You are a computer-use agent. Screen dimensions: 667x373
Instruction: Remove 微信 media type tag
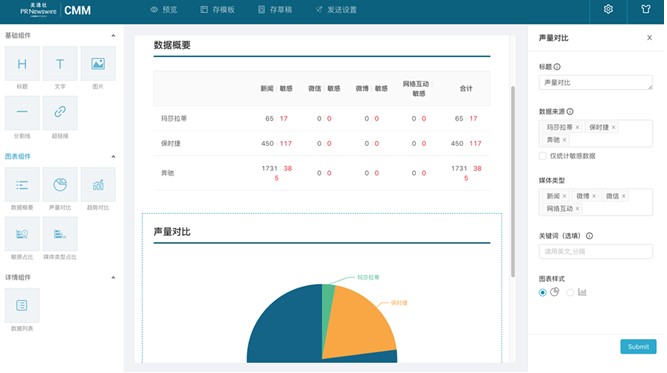pyautogui.click(x=624, y=196)
